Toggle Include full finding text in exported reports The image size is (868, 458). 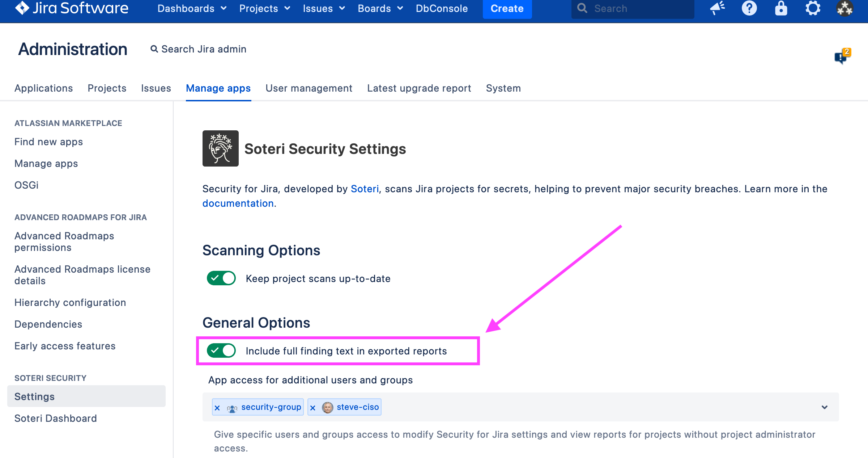(221, 350)
